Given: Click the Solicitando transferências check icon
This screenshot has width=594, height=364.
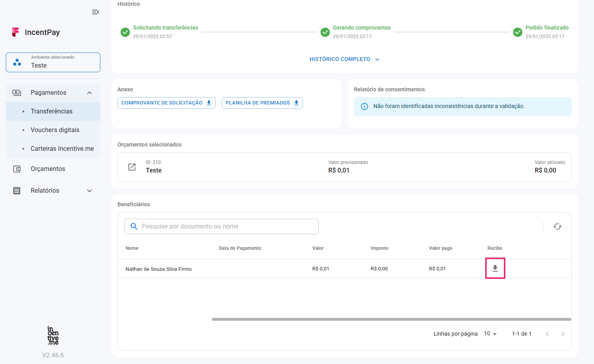Looking at the screenshot, I should click(x=125, y=32).
